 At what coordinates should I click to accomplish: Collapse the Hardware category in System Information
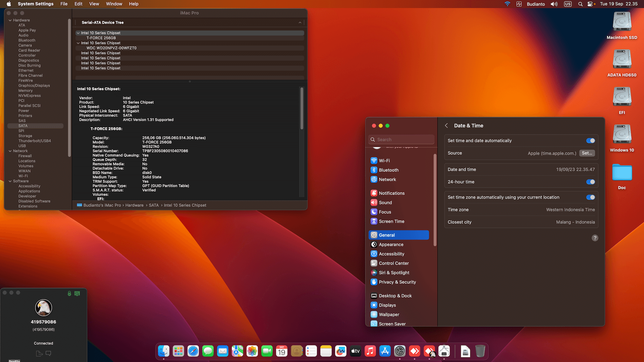pyautogui.click(x=10, y=20)
